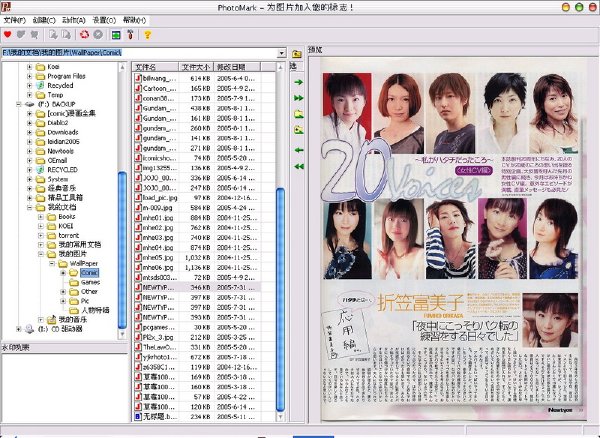The height and width of the screenshot is (438, 600).
Task: Click the grey heart toolbar icon
Action: [x=21, y=34]
